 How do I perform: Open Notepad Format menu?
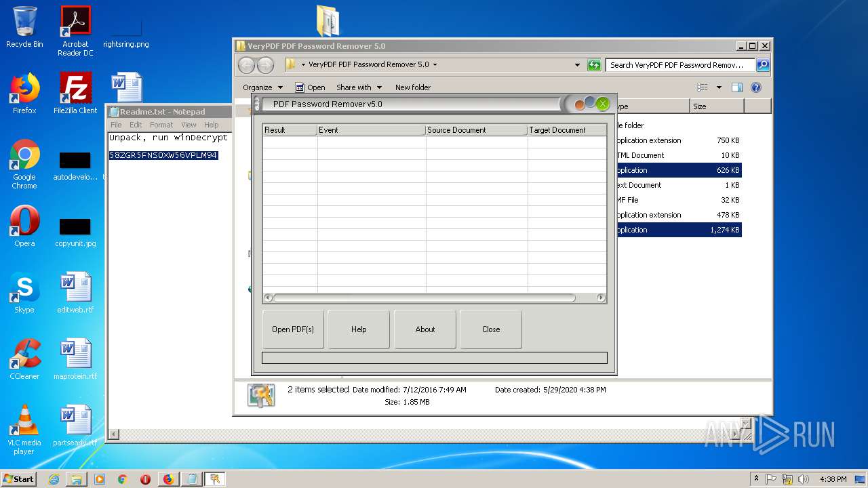[161, 125]
